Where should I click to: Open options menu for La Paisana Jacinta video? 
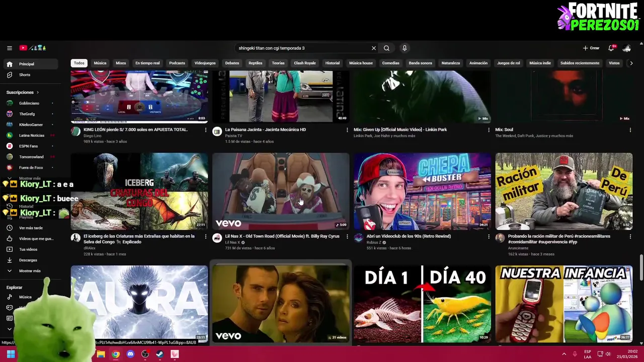(347, 130)
